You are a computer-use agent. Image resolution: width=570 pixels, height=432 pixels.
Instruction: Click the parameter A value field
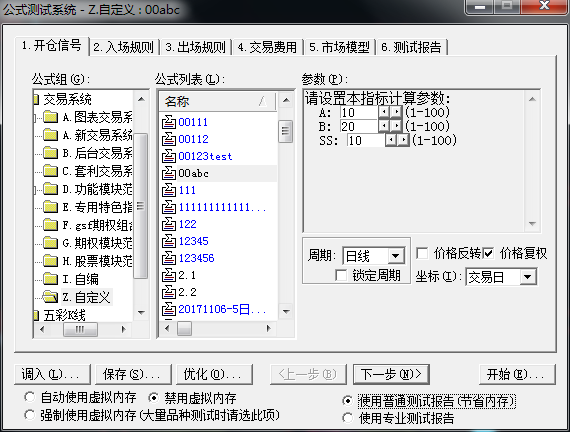pos(359,112)
